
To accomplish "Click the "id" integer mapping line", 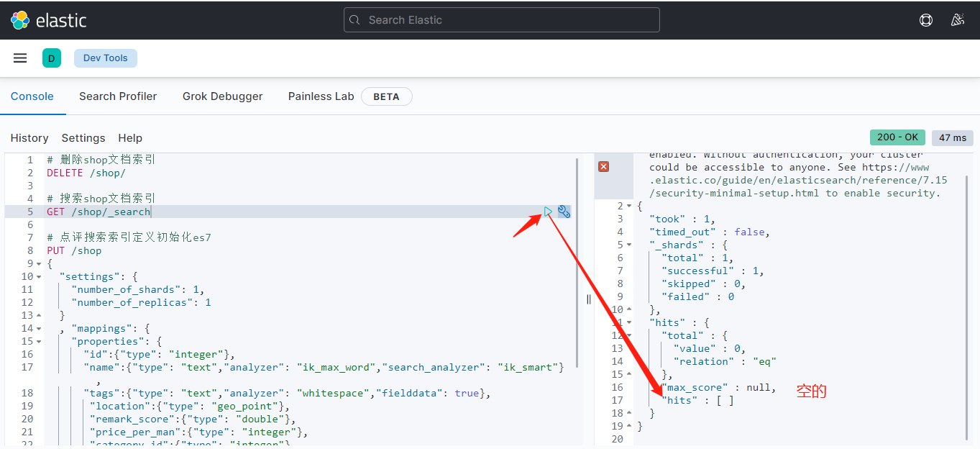I will pos(159,354).
